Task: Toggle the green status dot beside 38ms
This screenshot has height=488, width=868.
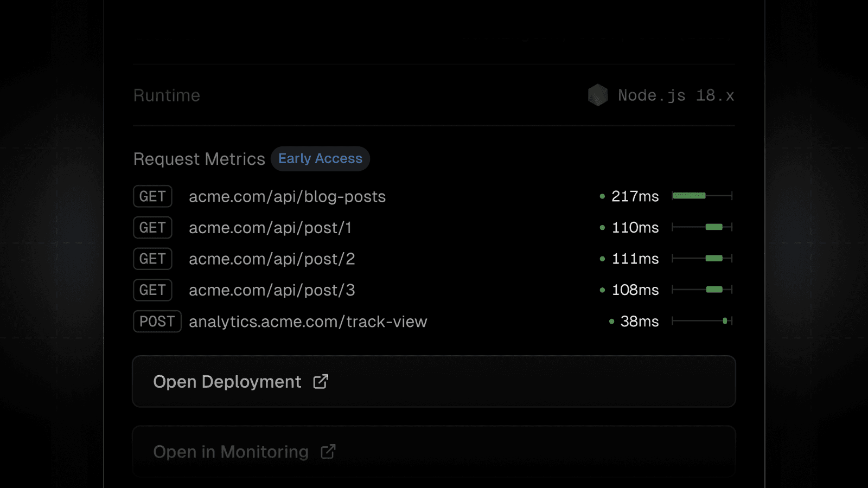Action: [x=611, y=321]
